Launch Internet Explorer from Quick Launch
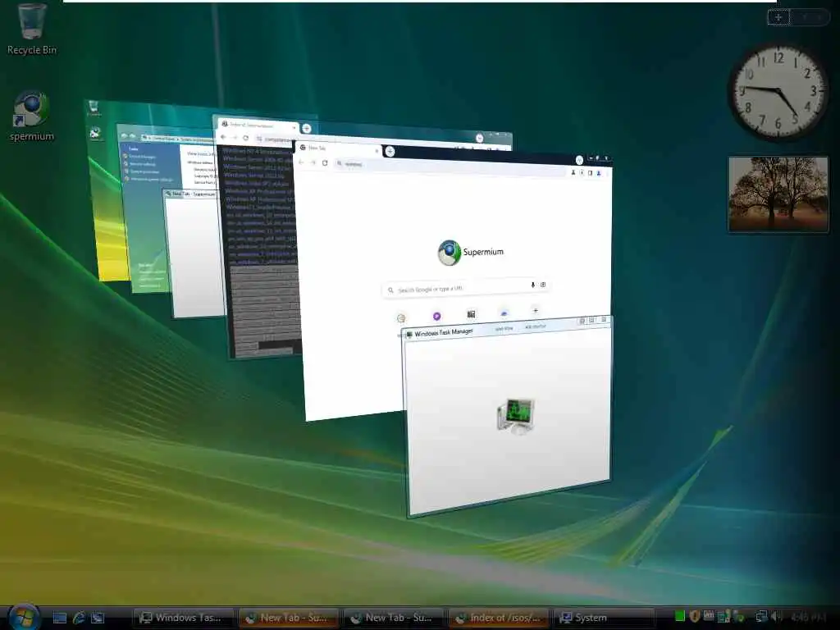 tap(79, 618)
